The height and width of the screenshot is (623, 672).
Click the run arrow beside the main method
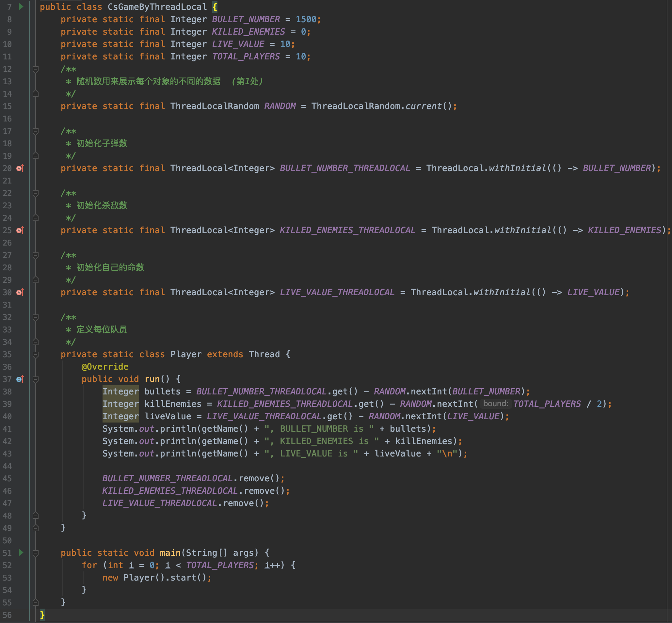tap(21, 552)
